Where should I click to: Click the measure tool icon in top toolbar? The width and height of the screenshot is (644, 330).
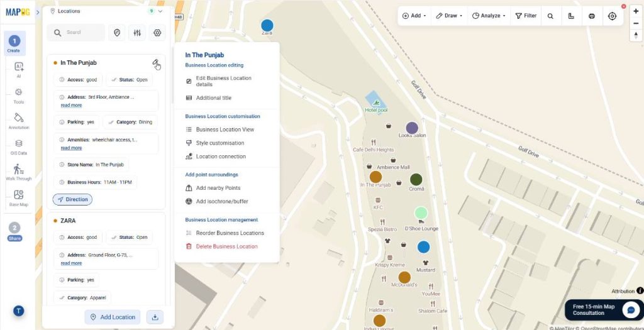pyautogui.click(x=571, y=16)
